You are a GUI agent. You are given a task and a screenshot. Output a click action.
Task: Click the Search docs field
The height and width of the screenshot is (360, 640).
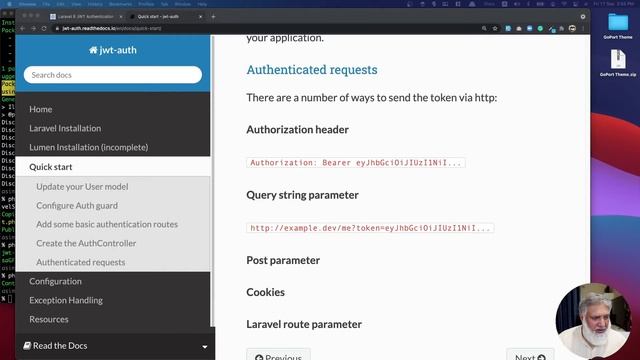click(113, 75)
